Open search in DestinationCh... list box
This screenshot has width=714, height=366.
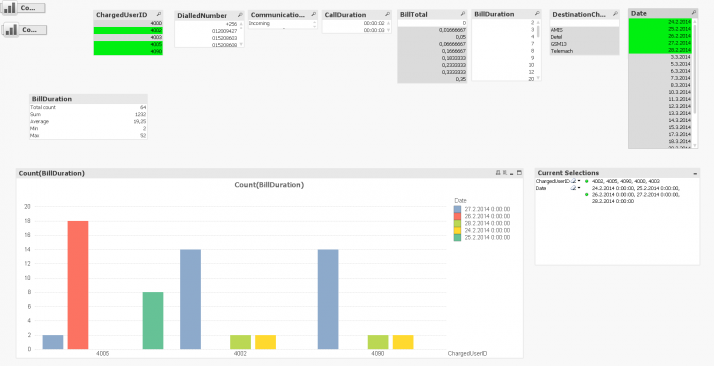click(x=614, y=15)
